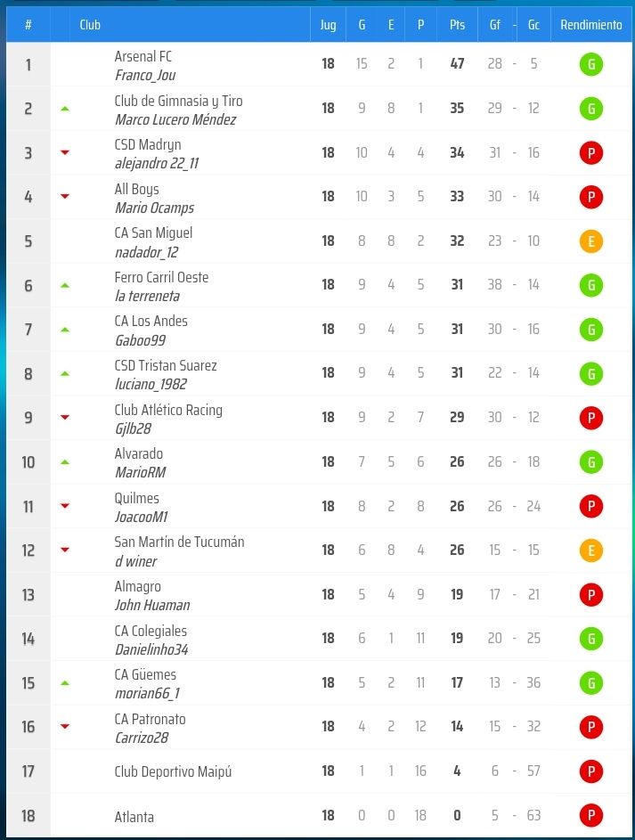The image size is (635, 840).
Task: Click CSD Madryn red P performance badge
Action: [590, 153]
